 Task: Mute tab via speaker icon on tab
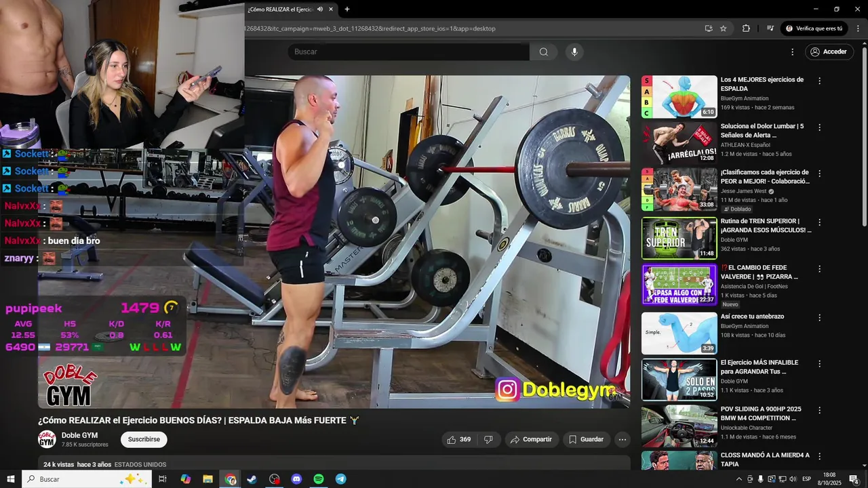coord(320,9)
